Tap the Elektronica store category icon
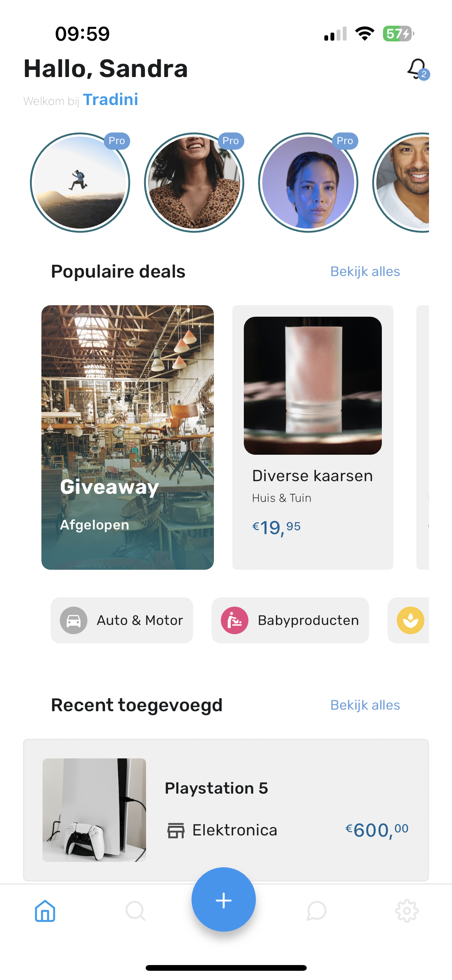The height and width of the screenshot is (980, 452). (x=176, y=830)
